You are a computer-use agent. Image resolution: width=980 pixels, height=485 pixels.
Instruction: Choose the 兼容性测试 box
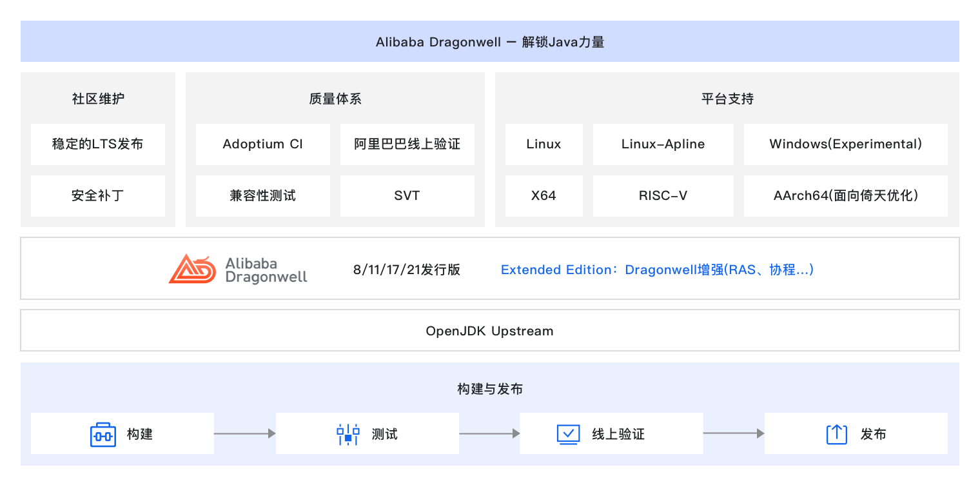click(263, 196)
